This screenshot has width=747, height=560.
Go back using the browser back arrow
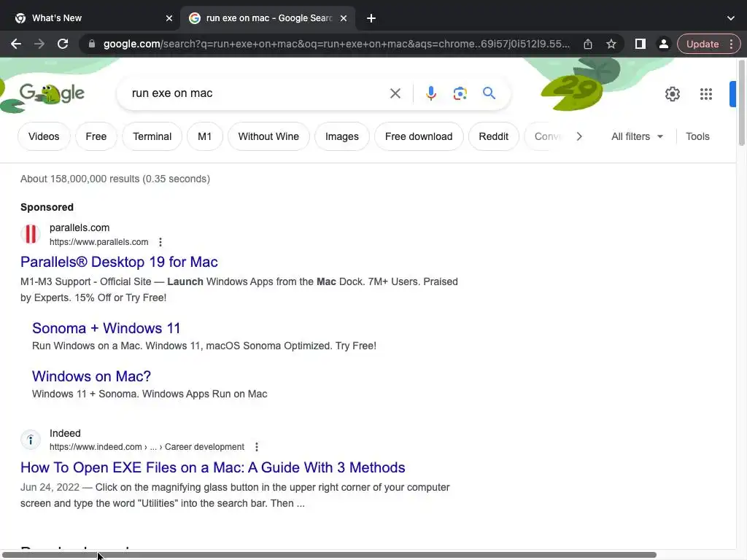pyautogui.click(x=16, y=44)
